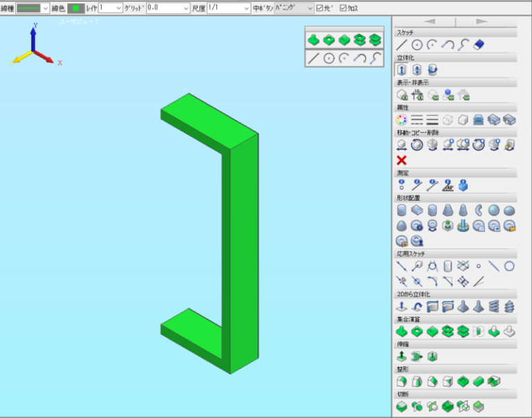Screen dimensions: 532x418
Task: Expand the レイヤ layer dropdown
Action: click(118, 8)
